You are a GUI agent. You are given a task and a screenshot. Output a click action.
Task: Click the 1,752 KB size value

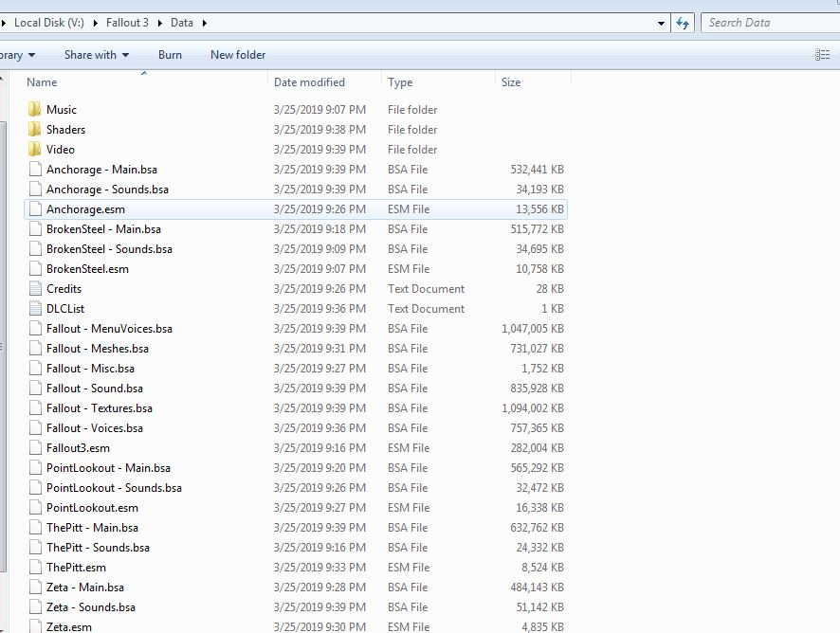click(542, 368)
